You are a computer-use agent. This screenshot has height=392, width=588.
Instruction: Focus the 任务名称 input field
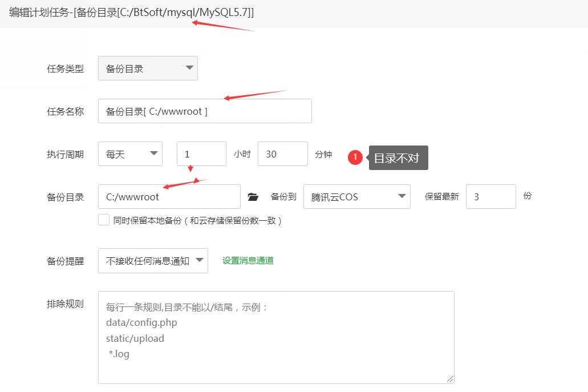coord(205,111)
